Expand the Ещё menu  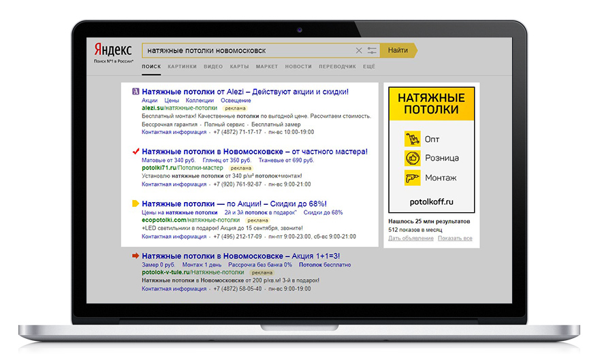click(x=369, y=67)
